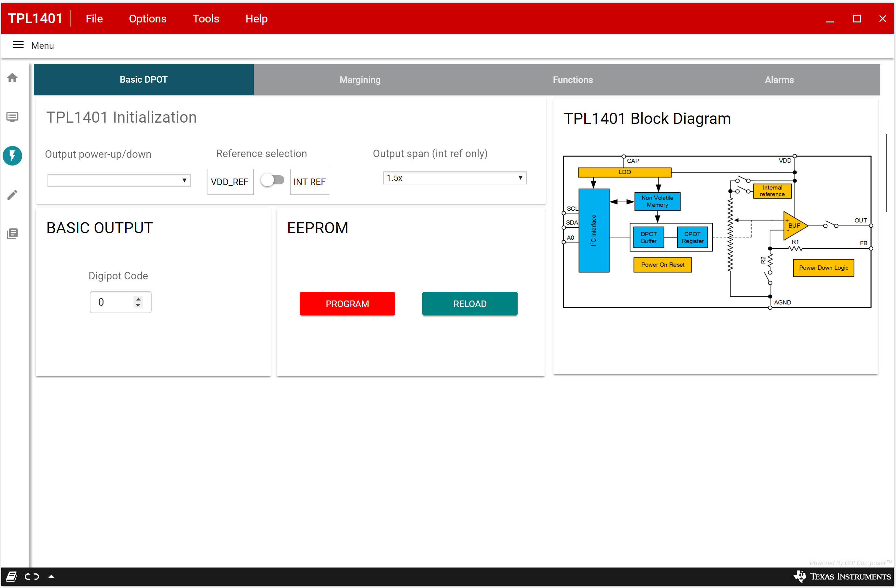Open the pencil edit sidebar icon
The height and width of the screenshot is (588, 896).
[12, 194]
